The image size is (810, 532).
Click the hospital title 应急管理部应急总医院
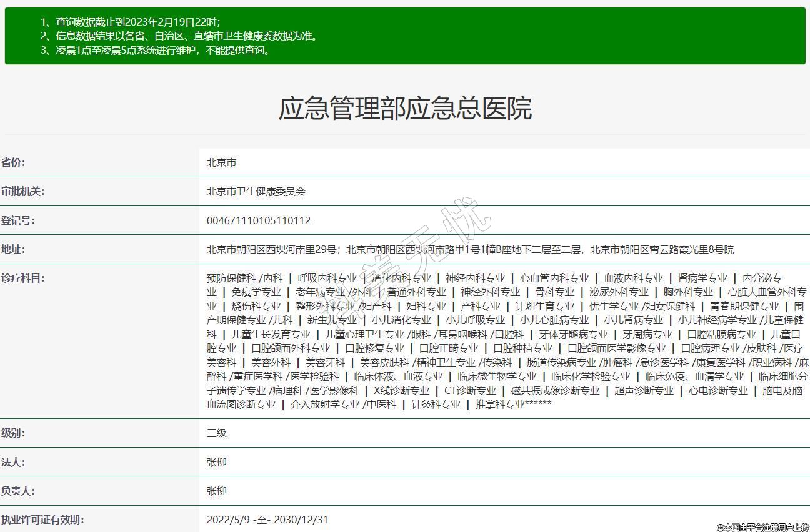(x=405, y=109)
